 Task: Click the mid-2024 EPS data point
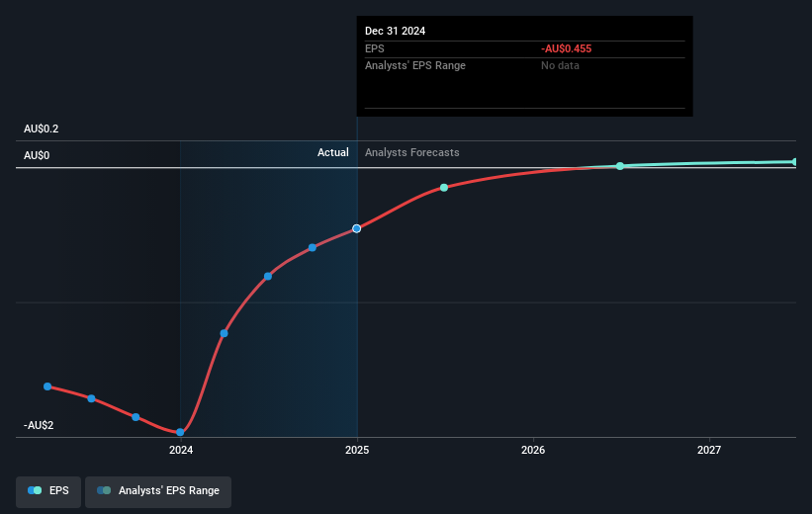(268, 277)
